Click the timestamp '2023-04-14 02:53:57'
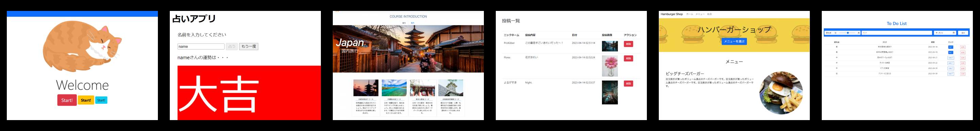 [x=583, y=83]
